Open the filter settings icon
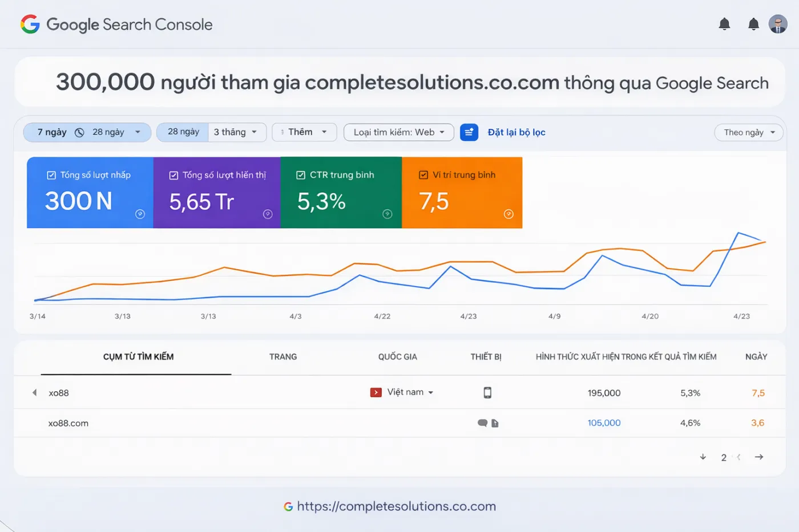The image size is (799, 532). tap(469, 132)
